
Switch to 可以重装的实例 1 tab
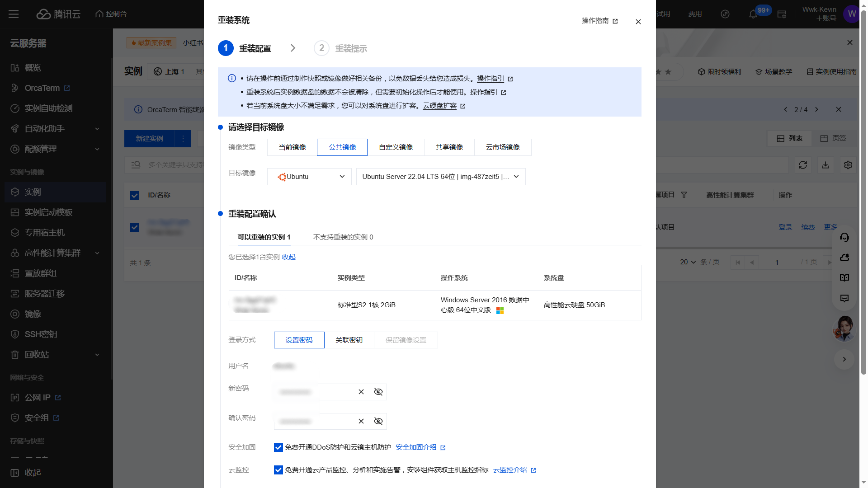pos(264,237)
